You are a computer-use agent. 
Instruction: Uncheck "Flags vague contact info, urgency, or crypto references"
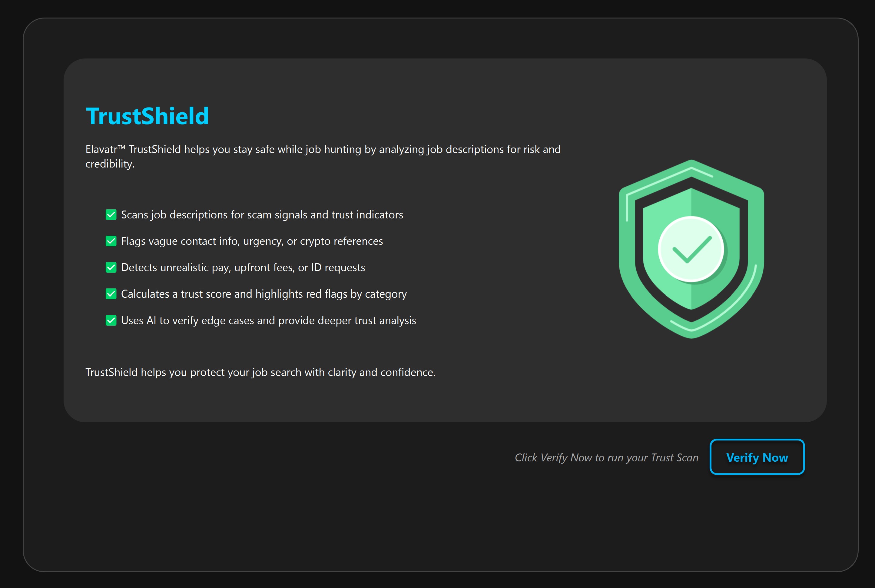[x=111, y=241]
